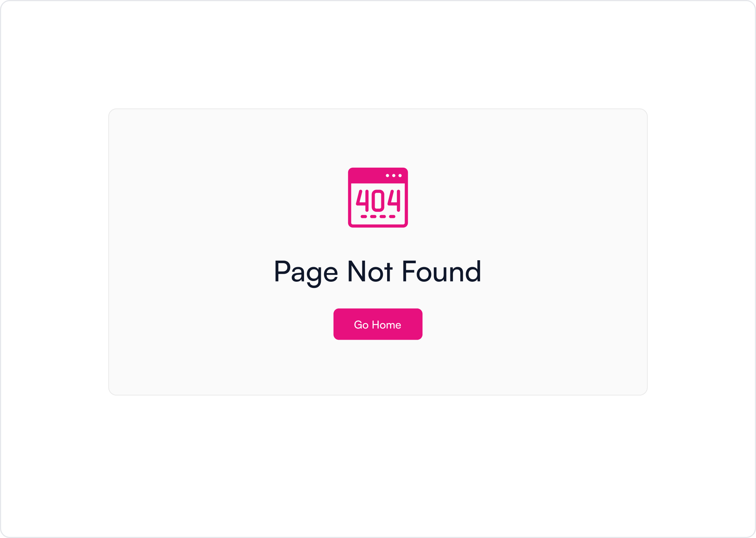Click the Page Not Found heading

click(x=378, y=272)
